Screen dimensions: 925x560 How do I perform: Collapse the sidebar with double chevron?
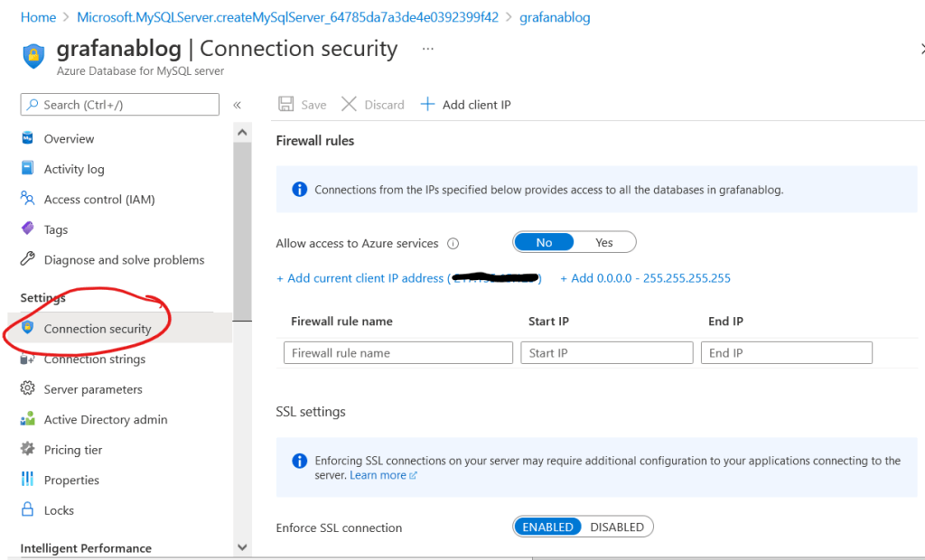point(238,105)
